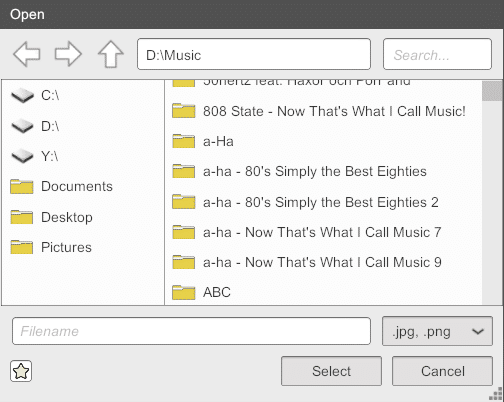Select the 'a-Ha' folder name

[218, 142]
